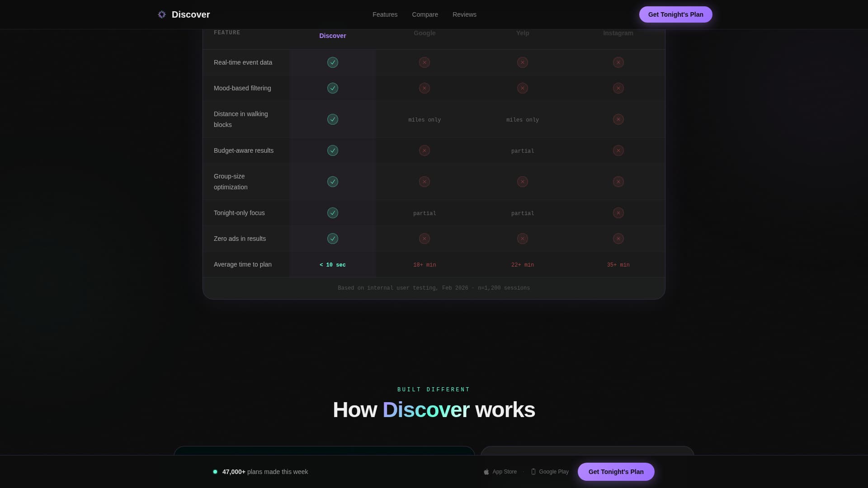Click the Google column header

(425, 33)
